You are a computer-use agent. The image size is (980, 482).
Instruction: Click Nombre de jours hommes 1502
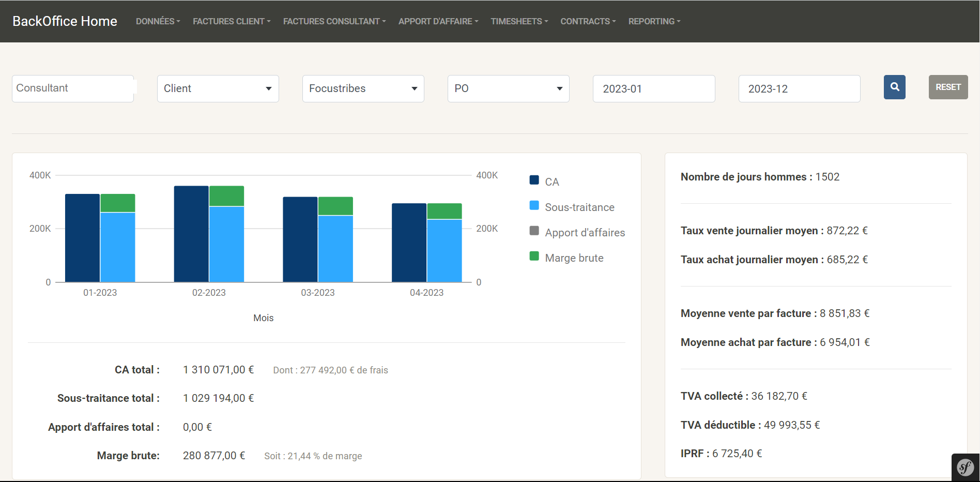[760, 177]
